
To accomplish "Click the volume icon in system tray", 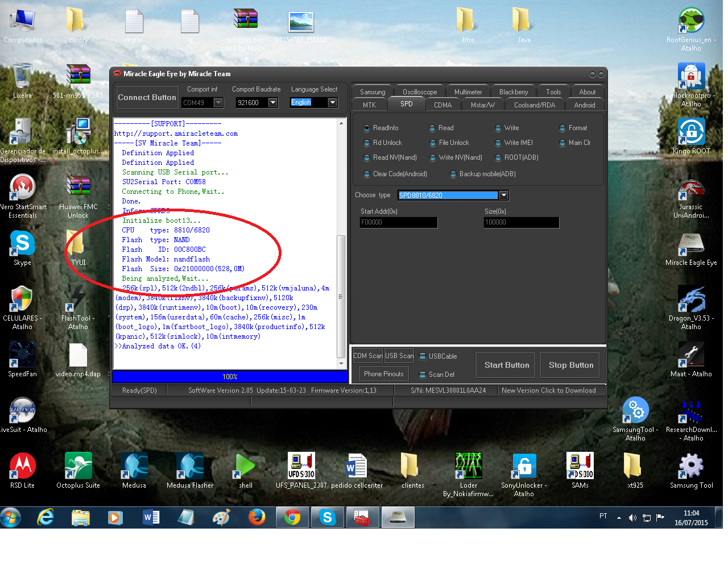I will coord(632,518).
